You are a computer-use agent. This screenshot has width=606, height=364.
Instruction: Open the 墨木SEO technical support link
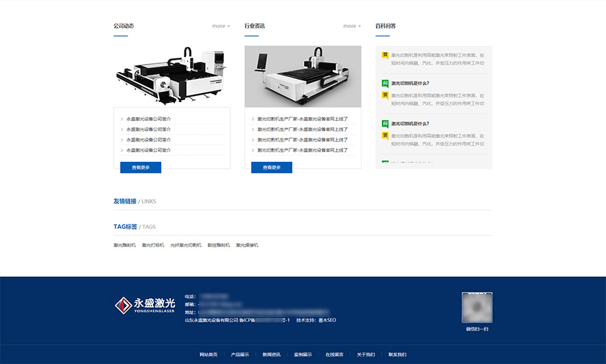coord(328,320)
